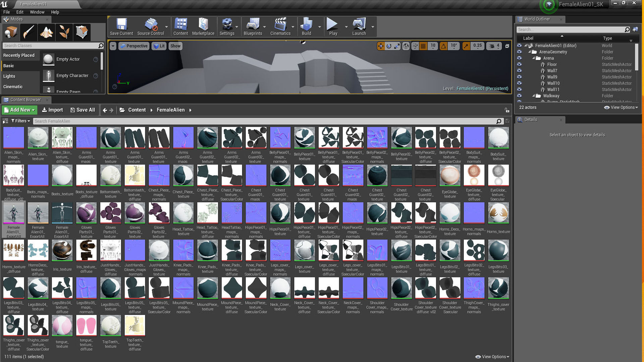Toggle rotation snapping in the viewport
Viewport: 644px width, 362px height.
(x=443, y=46)
